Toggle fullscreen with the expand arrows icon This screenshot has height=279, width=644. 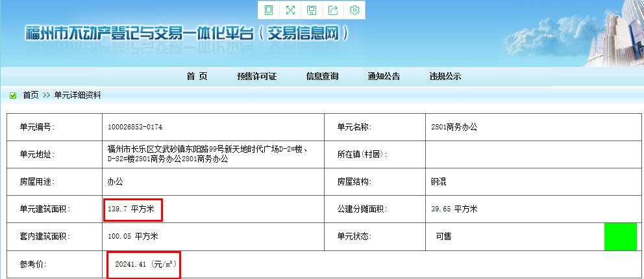(290, 10)
